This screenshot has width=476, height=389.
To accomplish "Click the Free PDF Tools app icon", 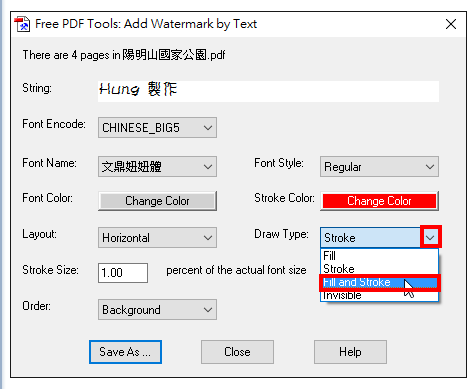I will pos(22,24).
